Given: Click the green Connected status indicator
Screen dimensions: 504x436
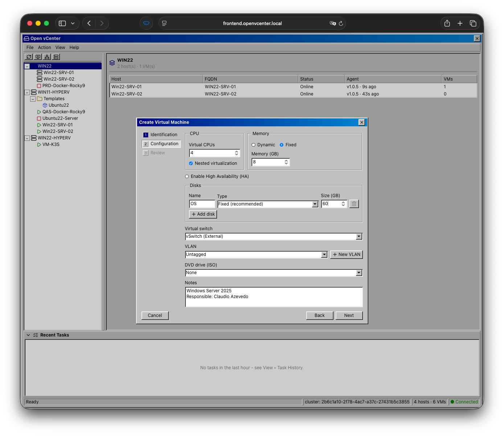Looking at the screenshot, I should point(464,402).
